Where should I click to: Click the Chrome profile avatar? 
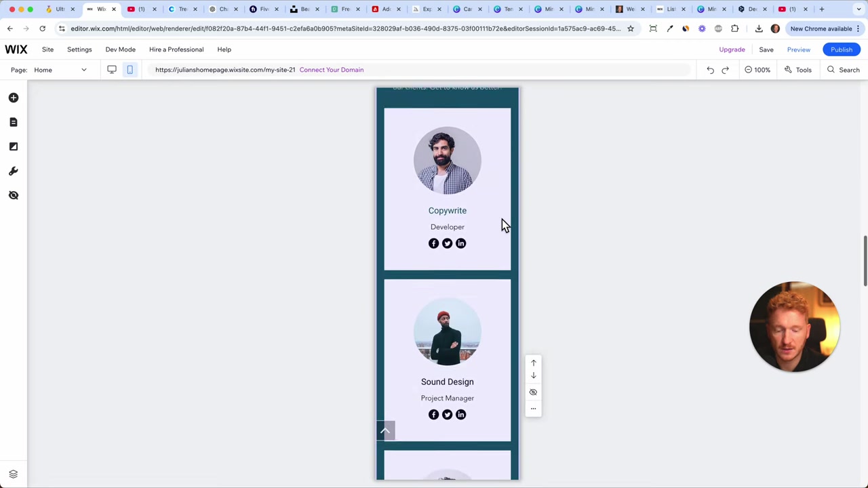(775, 28)
